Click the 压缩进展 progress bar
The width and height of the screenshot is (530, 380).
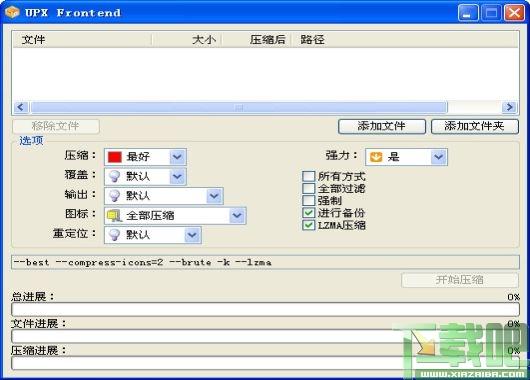click(x=265, y=363)
